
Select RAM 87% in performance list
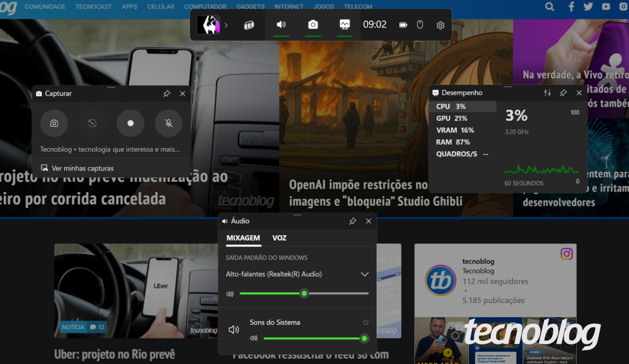click(x=453, y=142)
